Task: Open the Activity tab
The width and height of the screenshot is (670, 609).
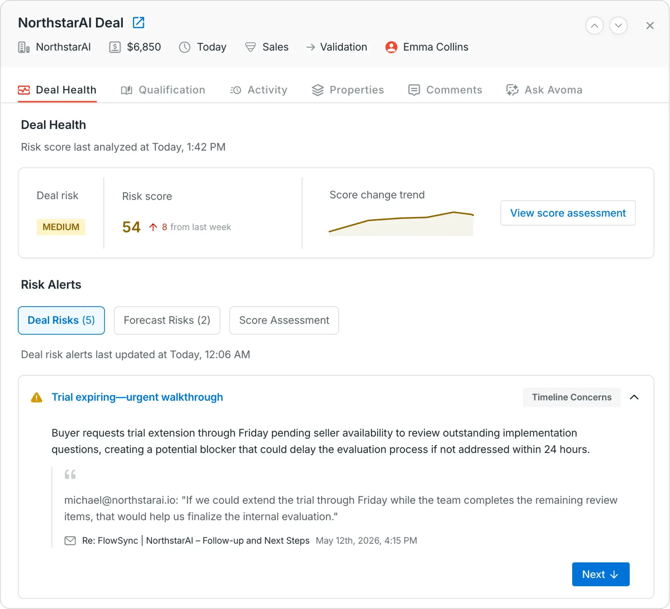Action: click(259, 90)
